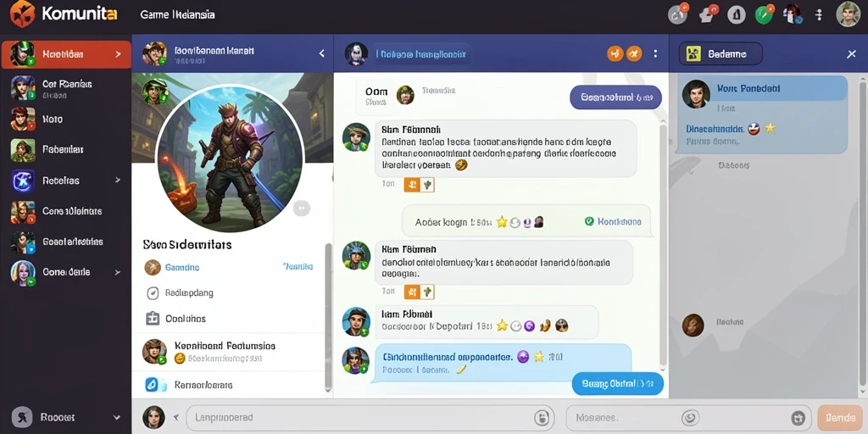
Task: Click green plant reaction under first message
Action: (427, 184)
